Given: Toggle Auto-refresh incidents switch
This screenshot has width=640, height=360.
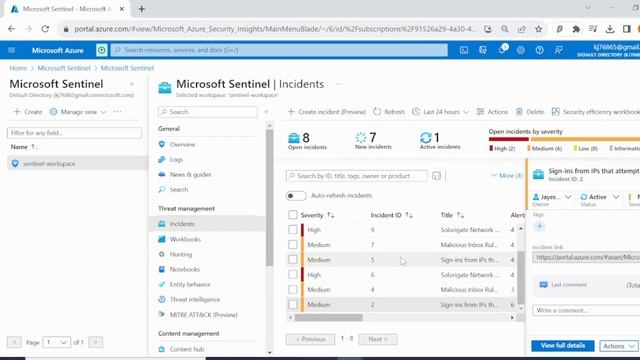Looking at the screenshot, I should (296, 196).
